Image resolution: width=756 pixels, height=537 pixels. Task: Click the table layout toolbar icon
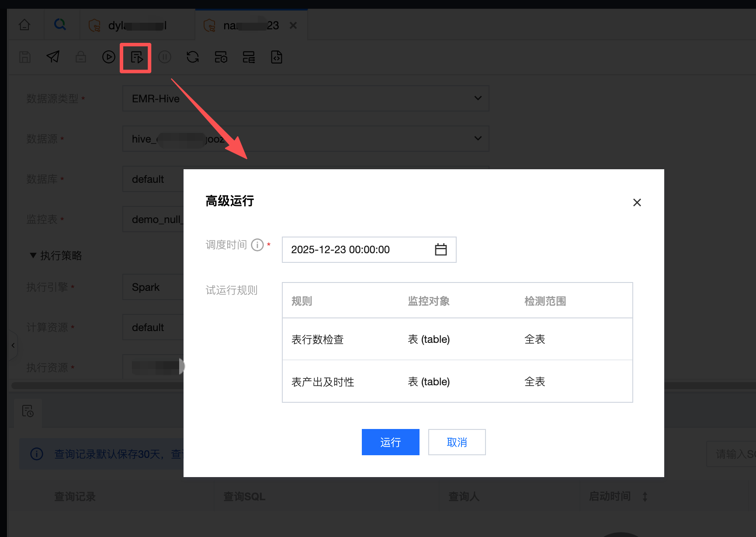pos(249,57)
